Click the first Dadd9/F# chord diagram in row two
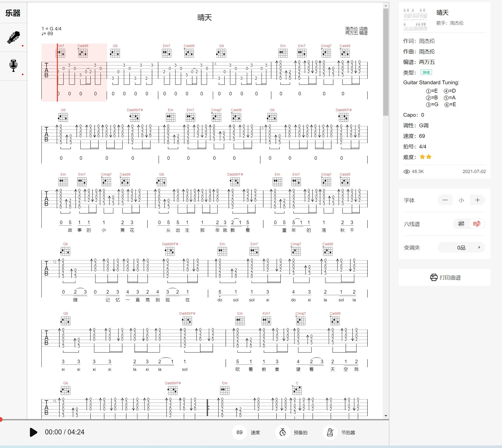Viewport: 502px width, 448px height. click(x=135, y=117)
